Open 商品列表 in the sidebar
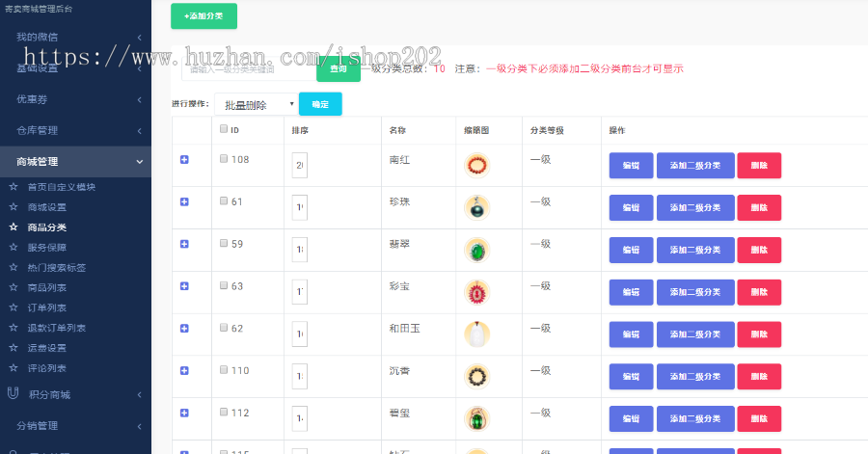The image size is (868, 454). [x=46, y=287]
